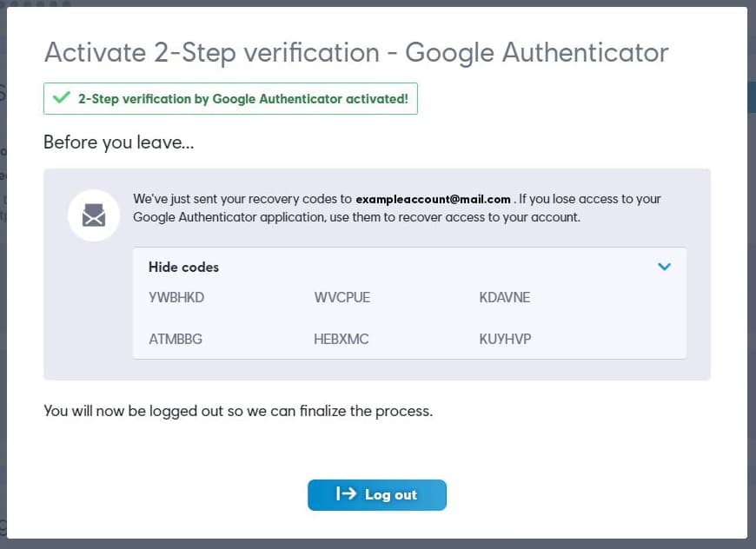Select recovery code KDAVNE
Viewport: 756px width, 549px height.
(x=504, y=297)
